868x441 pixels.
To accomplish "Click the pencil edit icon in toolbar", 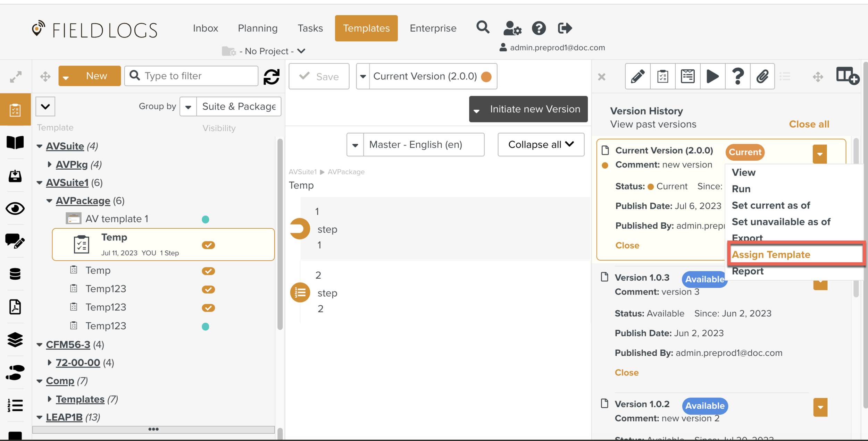I will pos(637,76).
